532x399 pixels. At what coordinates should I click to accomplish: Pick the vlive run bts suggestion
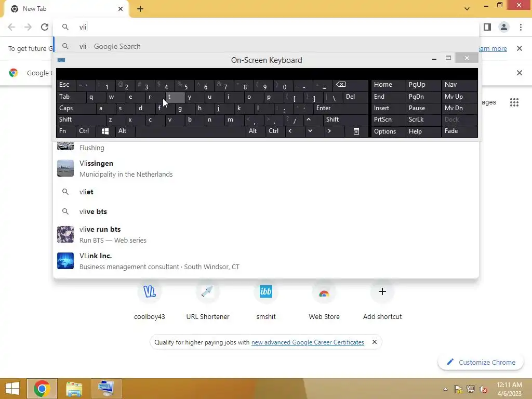coord(266,234)
